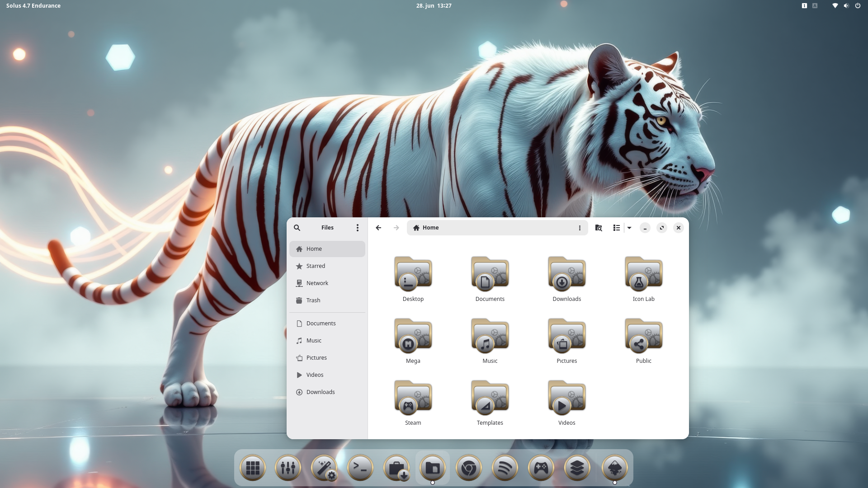Select the Downloads folder in the grid
868x488 pixels.
tap(567, 274)
